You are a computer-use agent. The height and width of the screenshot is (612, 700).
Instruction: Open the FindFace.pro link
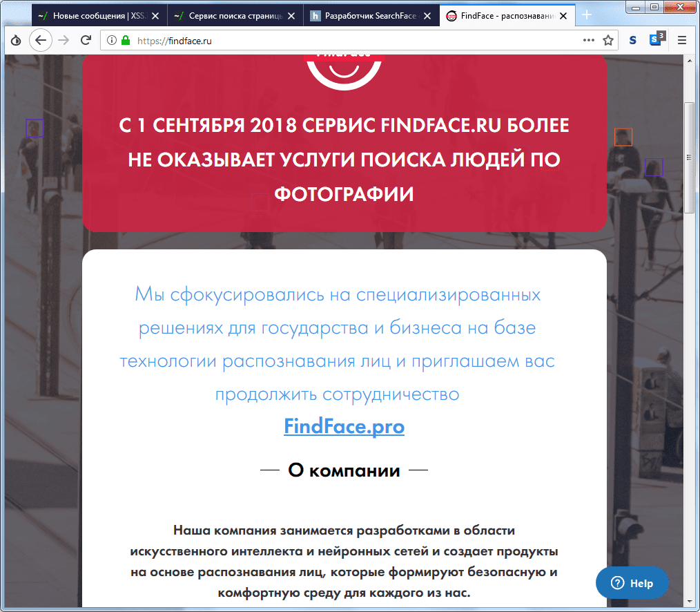(x=344, y=427)
